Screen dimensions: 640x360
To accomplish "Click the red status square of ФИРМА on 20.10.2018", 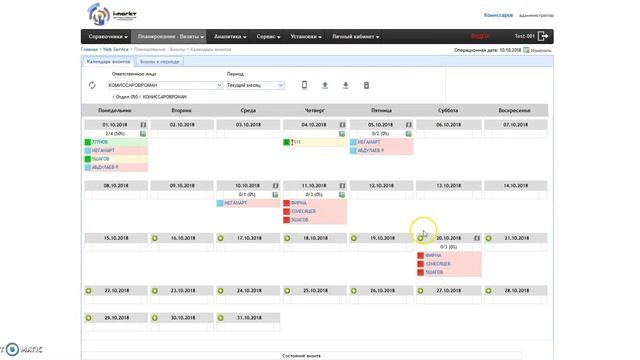I will (x=420, y=256).
